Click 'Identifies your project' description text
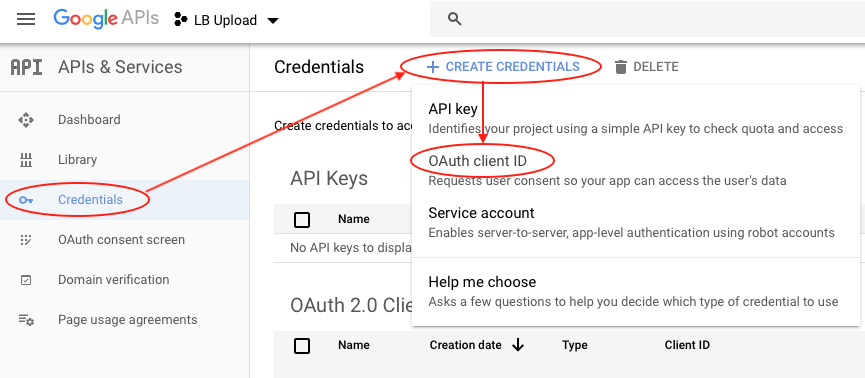This screenshot has height=378, width=865. [636, 129]
